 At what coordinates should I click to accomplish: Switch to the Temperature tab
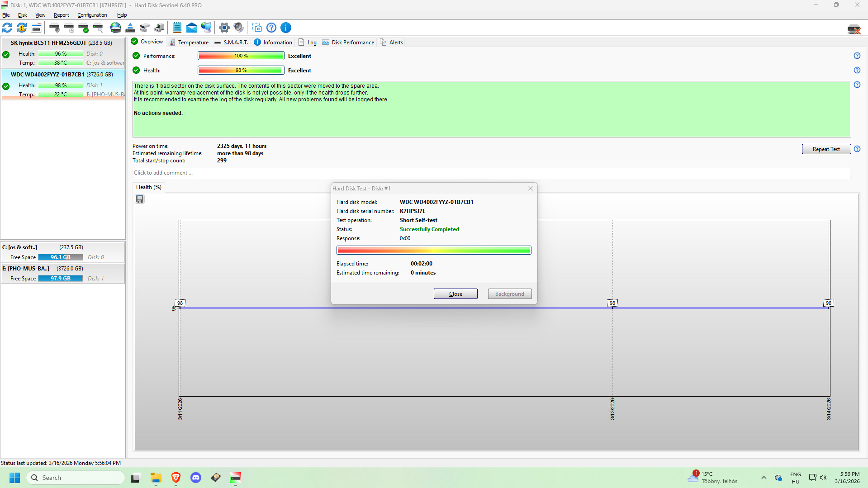click(189, 42)
